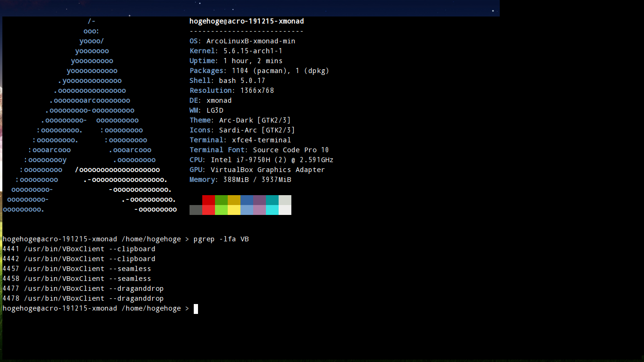Click the /home/hogehoge path in the last prompt
This screenshot has width=644, height=362.
click(x=153, y=309)
